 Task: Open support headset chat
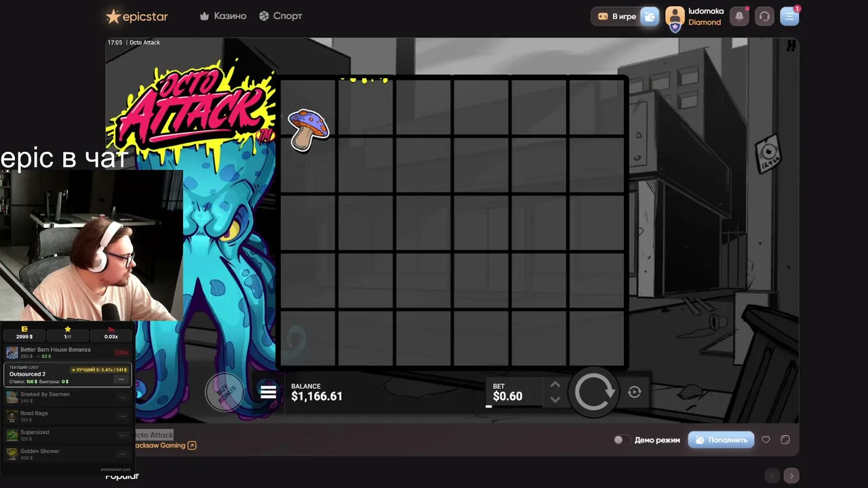pos(764,16)
